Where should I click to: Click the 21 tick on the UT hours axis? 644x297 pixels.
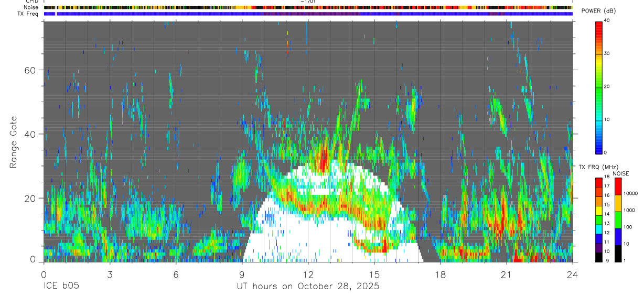pyautogui.click(x=506, y=274)
